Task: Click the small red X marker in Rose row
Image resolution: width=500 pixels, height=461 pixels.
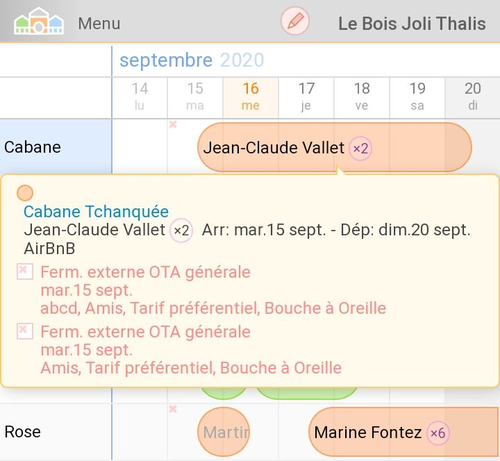Action: tap(173, 409)
